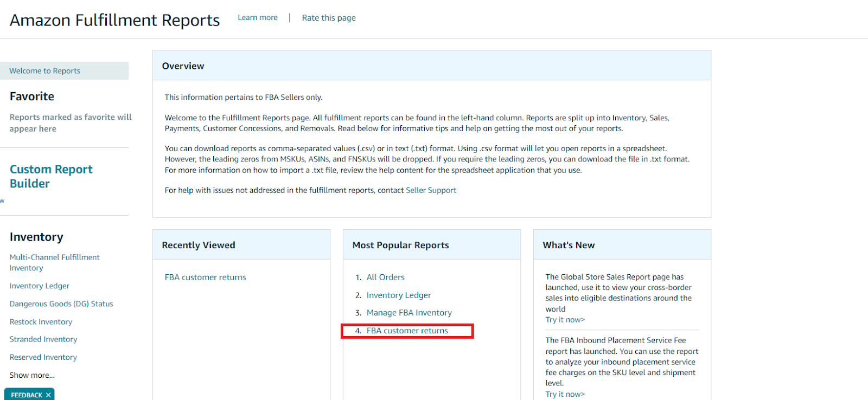The height and width of the screenshot is (400, 868).
Task: Open Stranded Inventory report
Action: pos(43,339)
